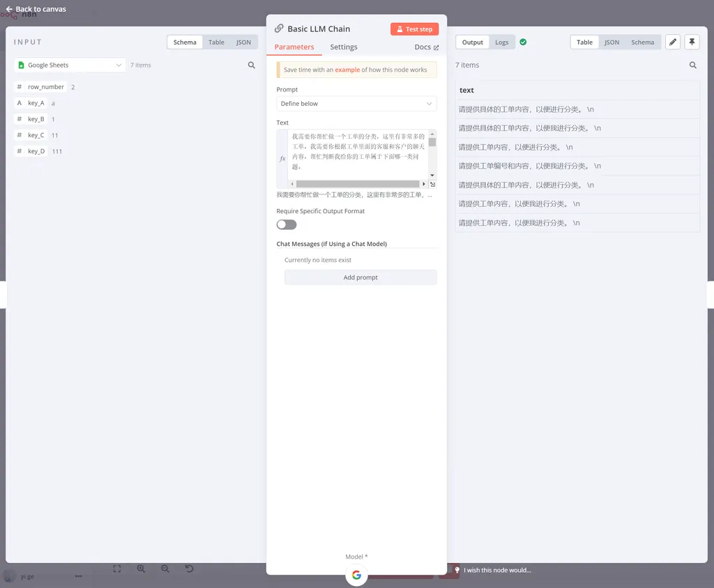The width and height of the screenshot is (714, 588).
Task: Switch input view to Table
Action: point(216,42)
